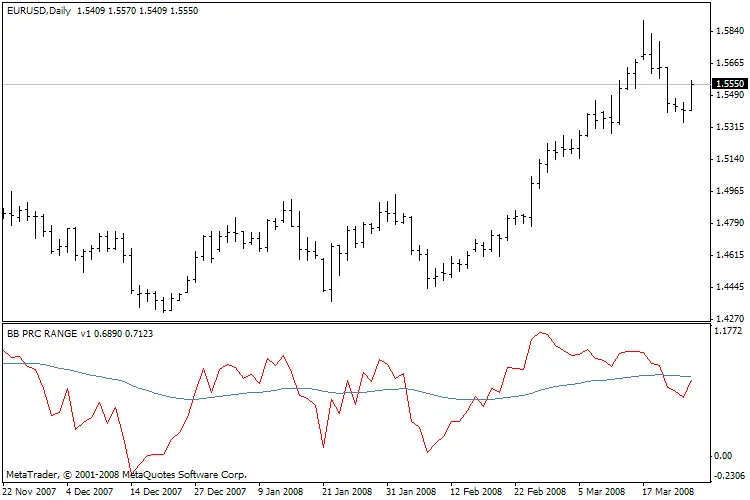Click the red indicator line's highest peak
Image resolution: width=750 pixels, height=500 pixels.
coord(540,332)
